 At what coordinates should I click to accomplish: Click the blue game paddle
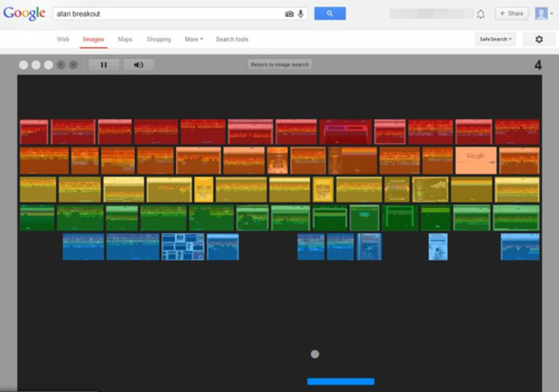pyautogui.click(x=341, y=382)
